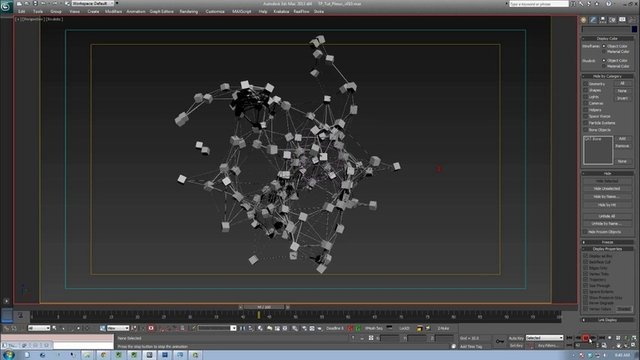Viewport: 640px width, 360px height.
Task: Click the Mirror icon in bottom toolbar
Action: pyautogui.click(x=243, y=328)
